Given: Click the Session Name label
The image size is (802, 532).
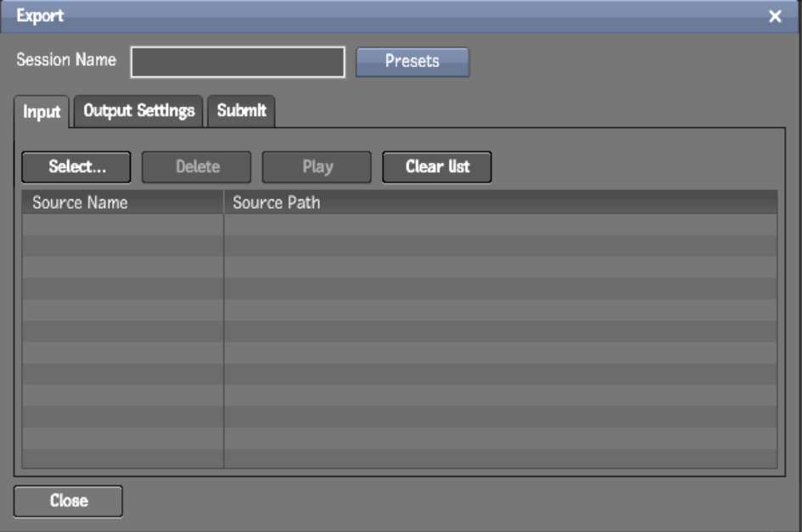Looking at the screenshot, I should (x=66, y=61).
